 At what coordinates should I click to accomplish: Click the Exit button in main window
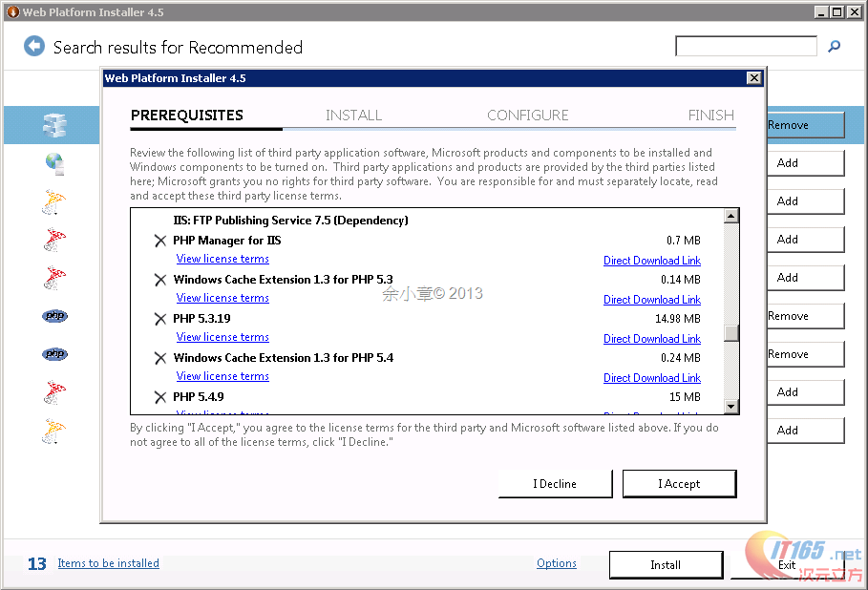click(x=787, y=564)
